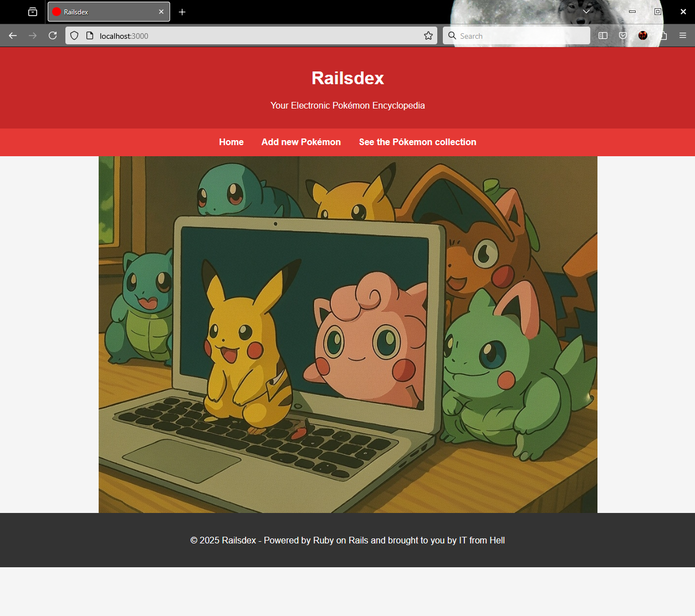The image size is (695, 616).
Task: Toggle the sidebar panel icon
Action: [603, 35]
